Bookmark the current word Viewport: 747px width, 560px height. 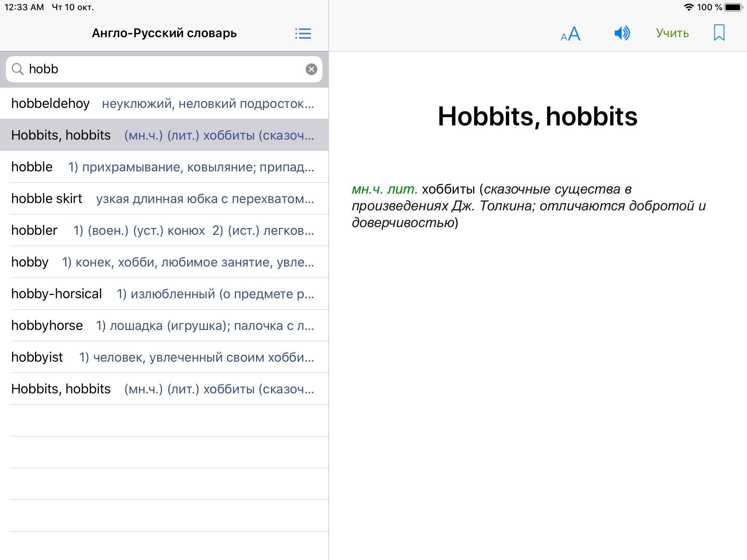pyautogui.click(x=719, y=33)
